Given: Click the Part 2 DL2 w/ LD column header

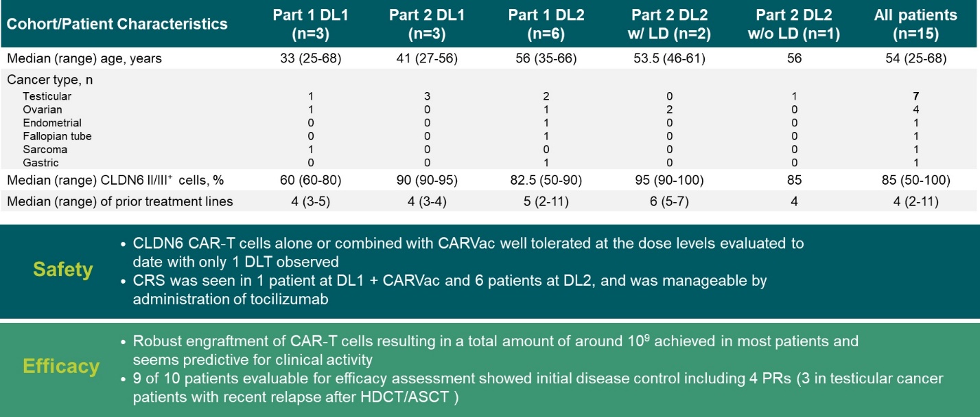Looking at the screenshot, I should (669, 24).
